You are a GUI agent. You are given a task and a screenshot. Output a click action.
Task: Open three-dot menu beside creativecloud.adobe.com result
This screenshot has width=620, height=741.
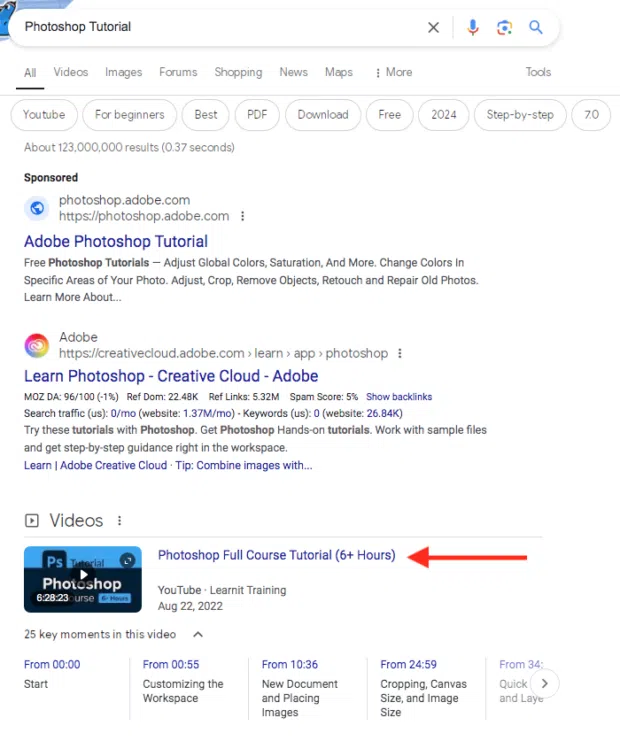click(x=399, y=353)
